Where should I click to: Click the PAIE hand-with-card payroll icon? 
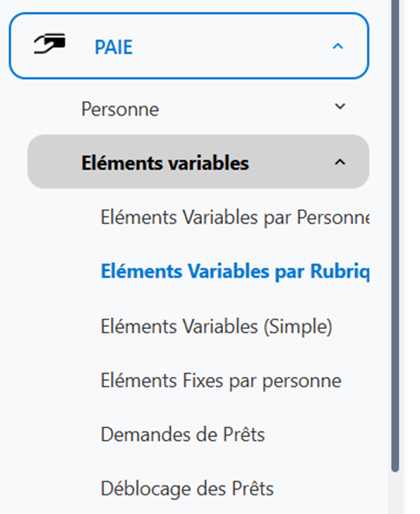(x=50, y=44)
